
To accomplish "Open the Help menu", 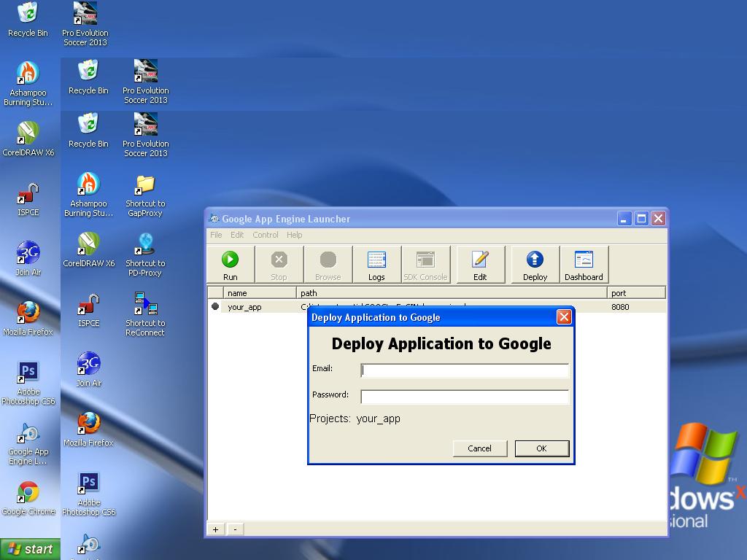I will (295, 235).
